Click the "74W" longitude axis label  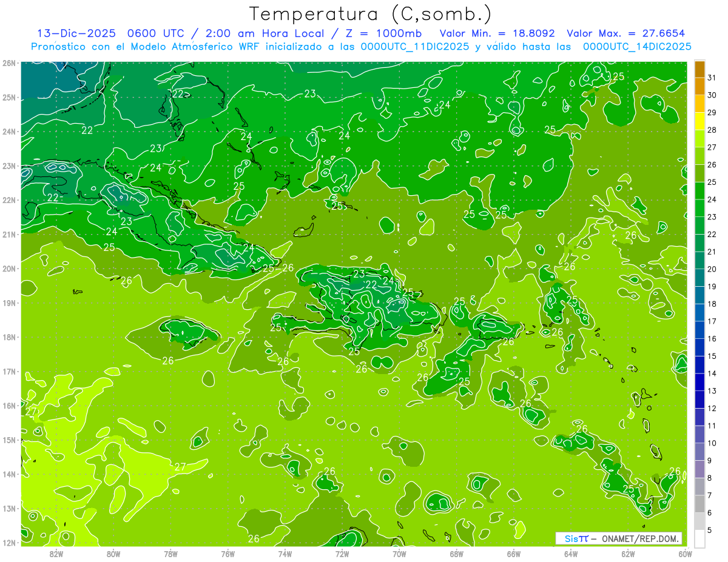click(285, 553)
